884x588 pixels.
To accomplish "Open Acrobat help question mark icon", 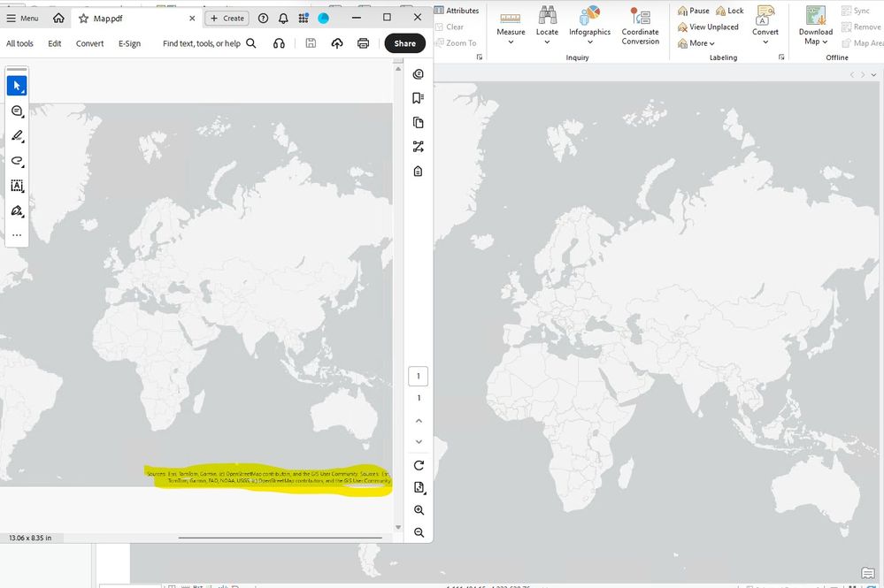I will click(x=264, y=18).
